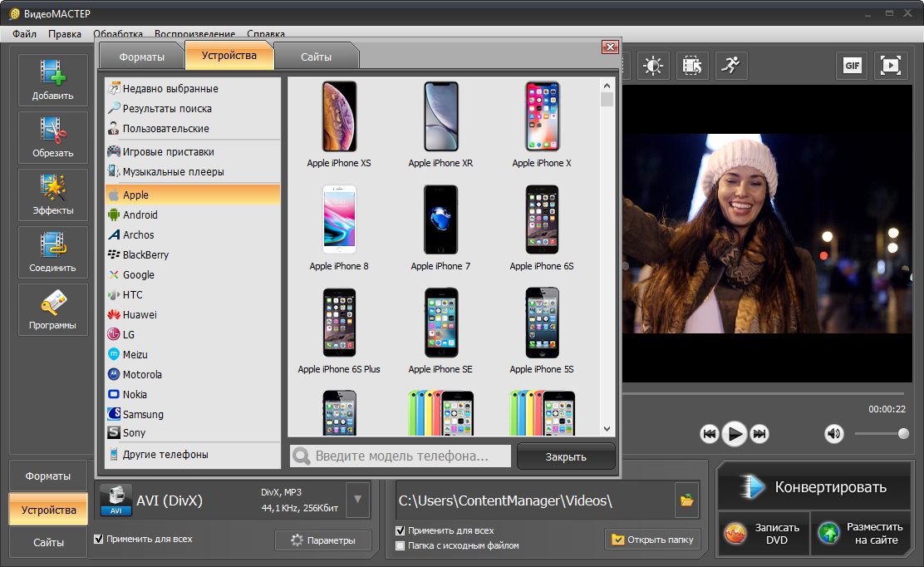Expand the AVI (DivX) format dropdown arrow
The height and width of the screenshot is (567, 924).
coord(357,500)
